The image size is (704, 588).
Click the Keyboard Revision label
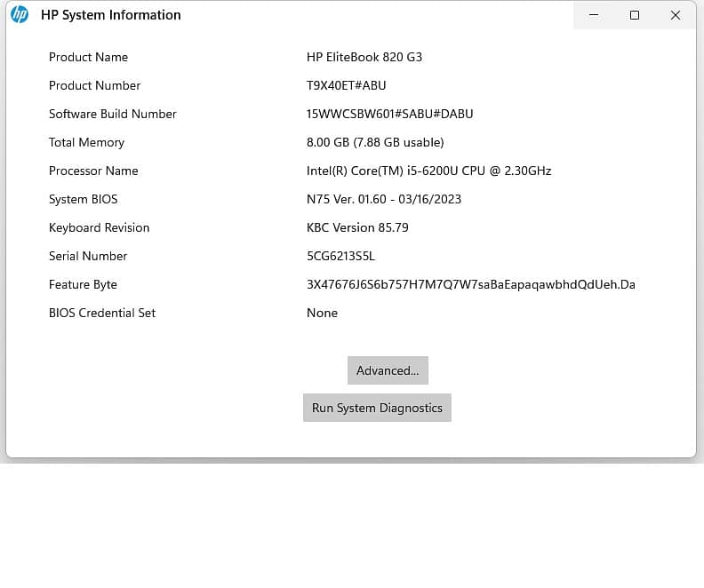point(99,227)
